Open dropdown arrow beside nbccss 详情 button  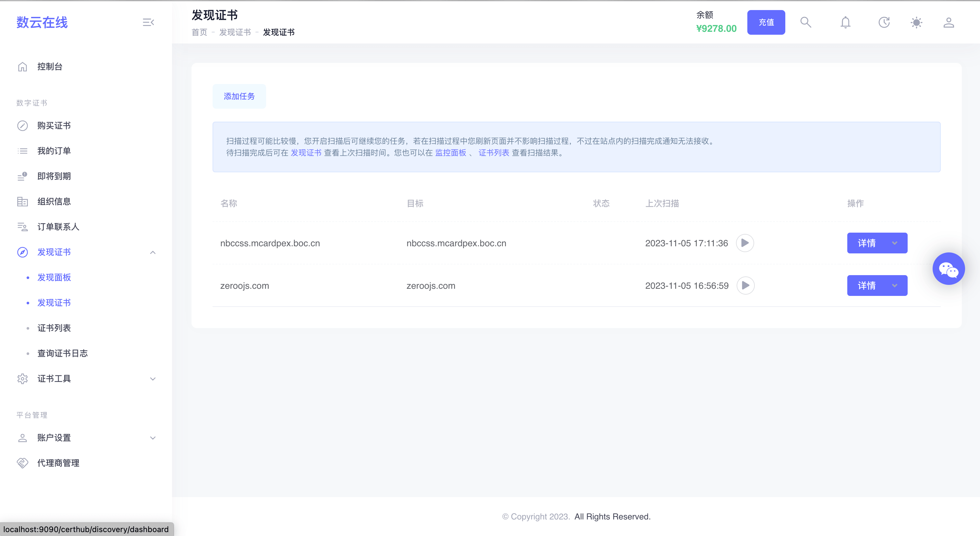tap(894, 243)
